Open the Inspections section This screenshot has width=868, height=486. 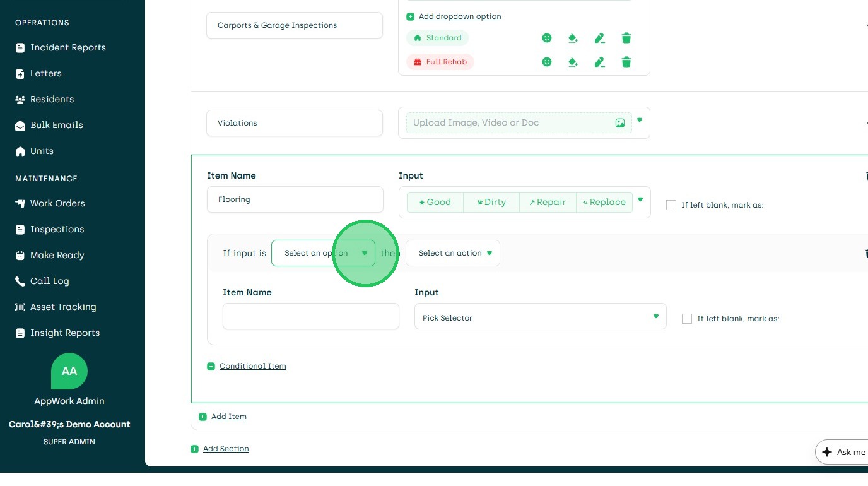click(59, 229)
